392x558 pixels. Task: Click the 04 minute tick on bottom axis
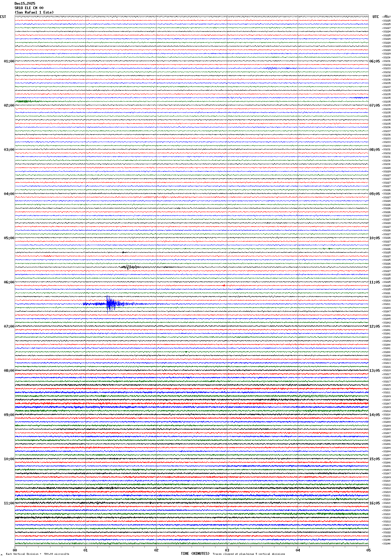pos(298,550)
